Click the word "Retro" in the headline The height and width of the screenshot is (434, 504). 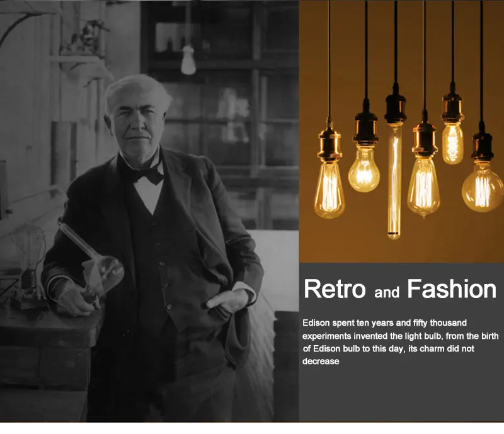coord(335,288)
